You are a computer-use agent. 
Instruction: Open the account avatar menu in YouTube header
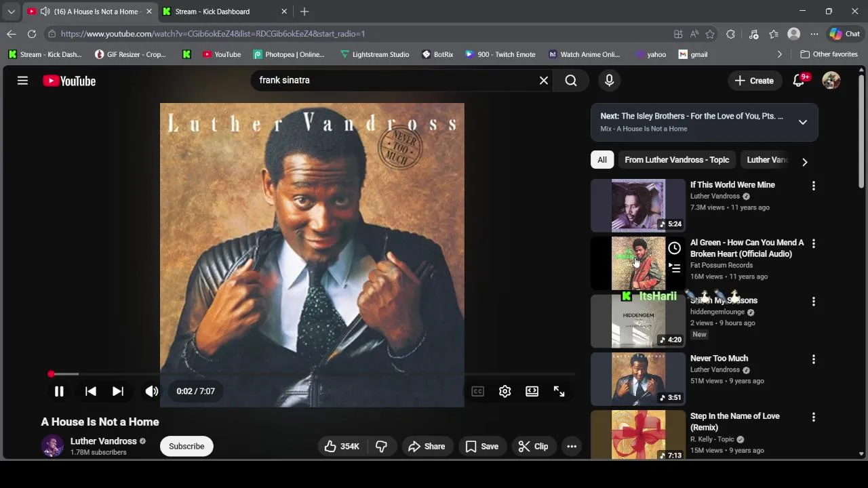(831, 81)
